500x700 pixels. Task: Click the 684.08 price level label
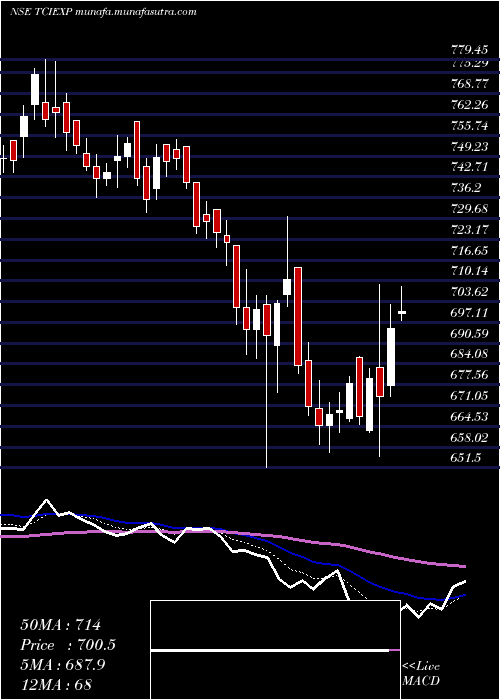(469, 354)
